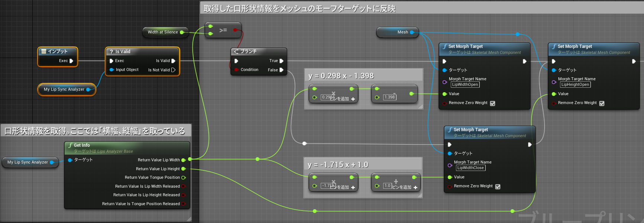
Task: Add a pin on the -1.715 multiply node
Action: point(353,187)
